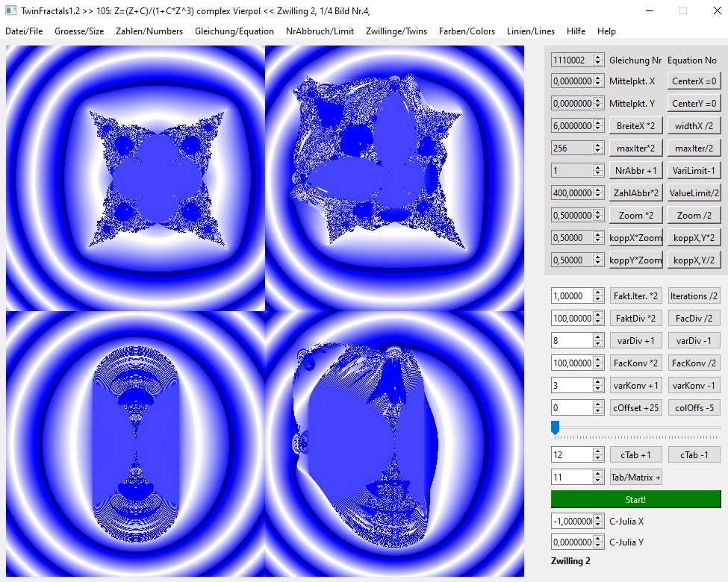Click the FacDiv /2 button
Image resolution: width=728 pixels, height=582 pixels.
[694, 318]
